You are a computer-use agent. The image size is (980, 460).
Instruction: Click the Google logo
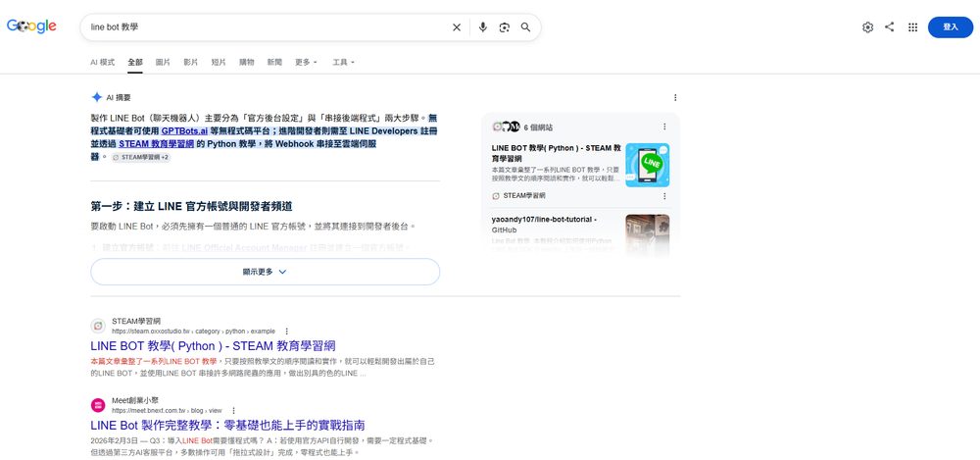31,26
